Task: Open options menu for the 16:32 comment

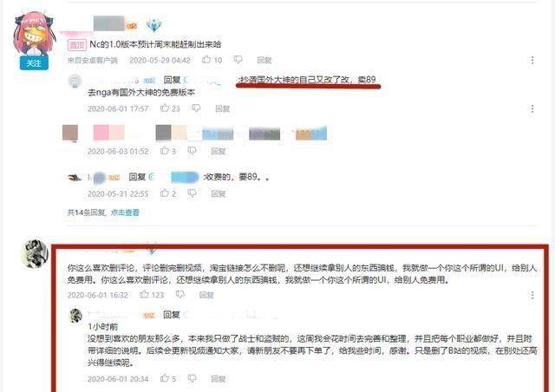Action: pyautogui.click(x=532, y=295)
